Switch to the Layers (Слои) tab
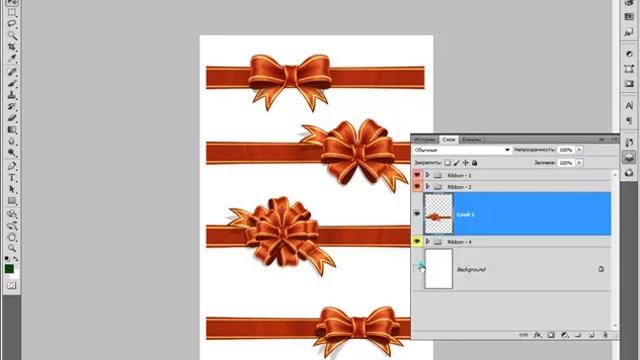 pos(449,140)
